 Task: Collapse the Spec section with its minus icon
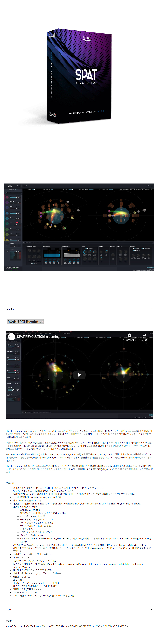pos(151,609)
